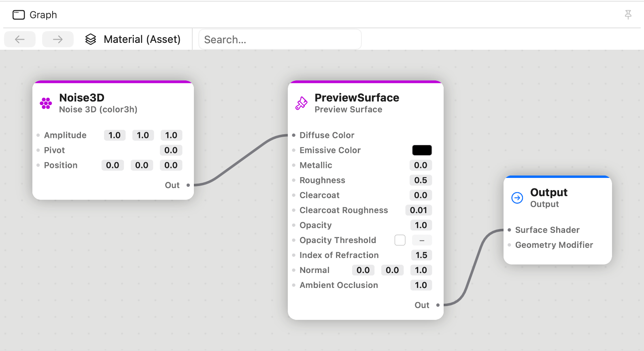Toggle the Opacity Threshold checkbox
This screenshot has height=351, width=644.
400,240
